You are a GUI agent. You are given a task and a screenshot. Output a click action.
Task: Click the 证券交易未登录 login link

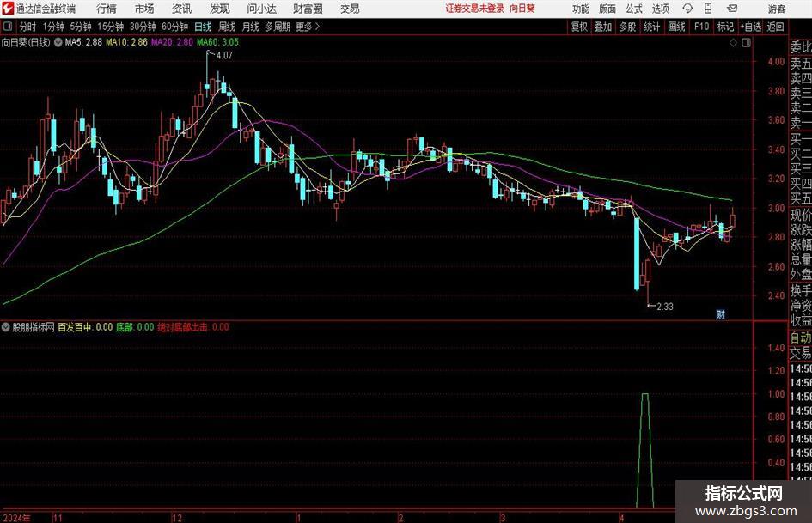click(475, 9)
